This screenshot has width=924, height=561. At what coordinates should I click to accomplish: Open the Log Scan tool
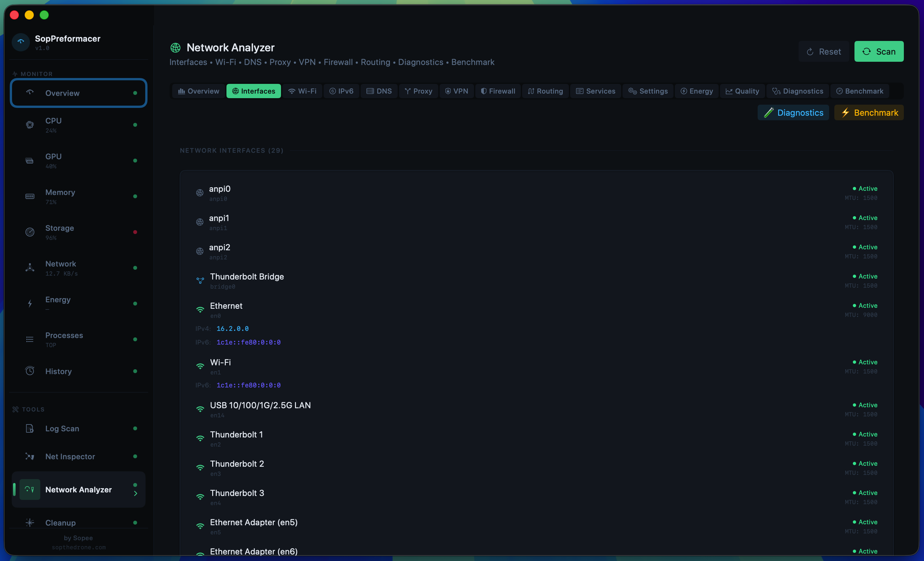click(x=78, y=428)
